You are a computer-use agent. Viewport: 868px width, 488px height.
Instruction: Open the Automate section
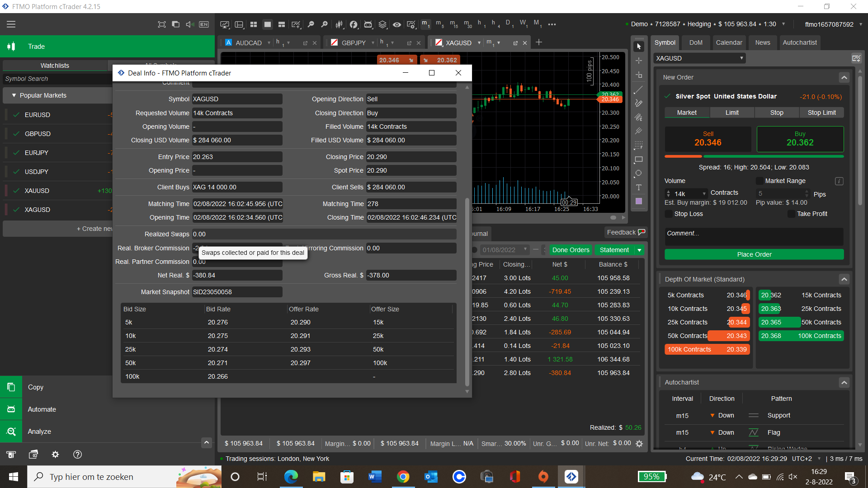point(42,409)
